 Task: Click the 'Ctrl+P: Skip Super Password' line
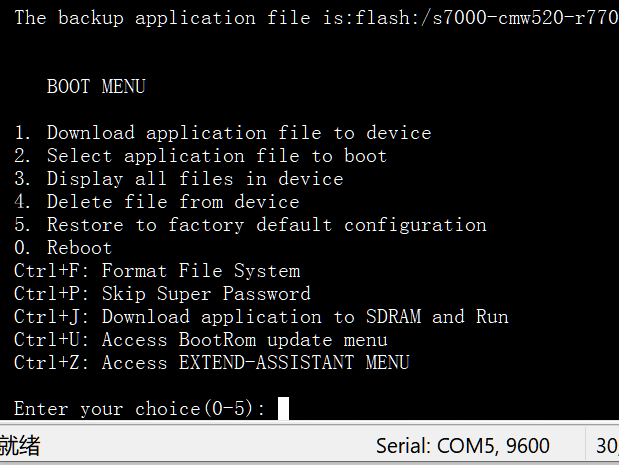click(162, 294)
